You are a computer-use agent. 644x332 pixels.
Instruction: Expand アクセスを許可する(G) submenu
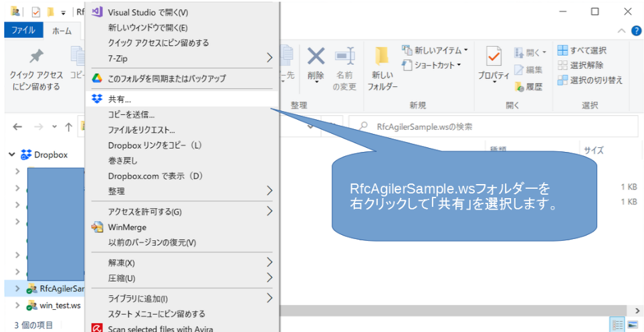(x=183, y=212)
